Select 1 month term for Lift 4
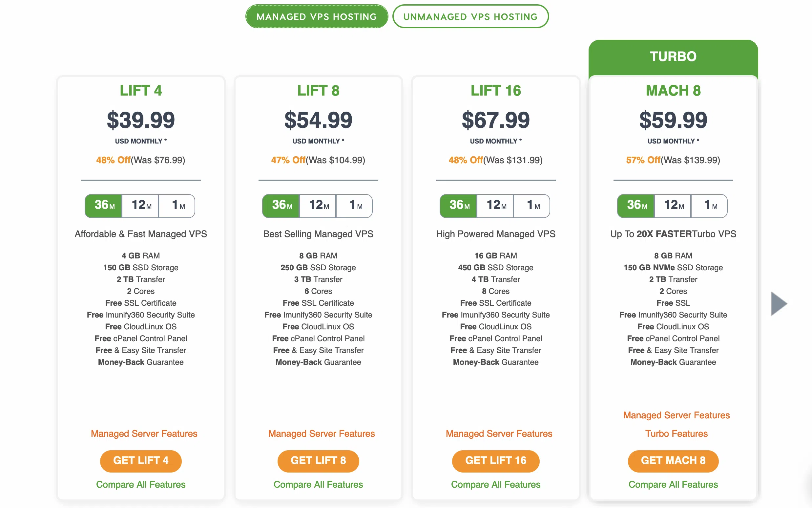812x508 pixels. pos(177,206)
